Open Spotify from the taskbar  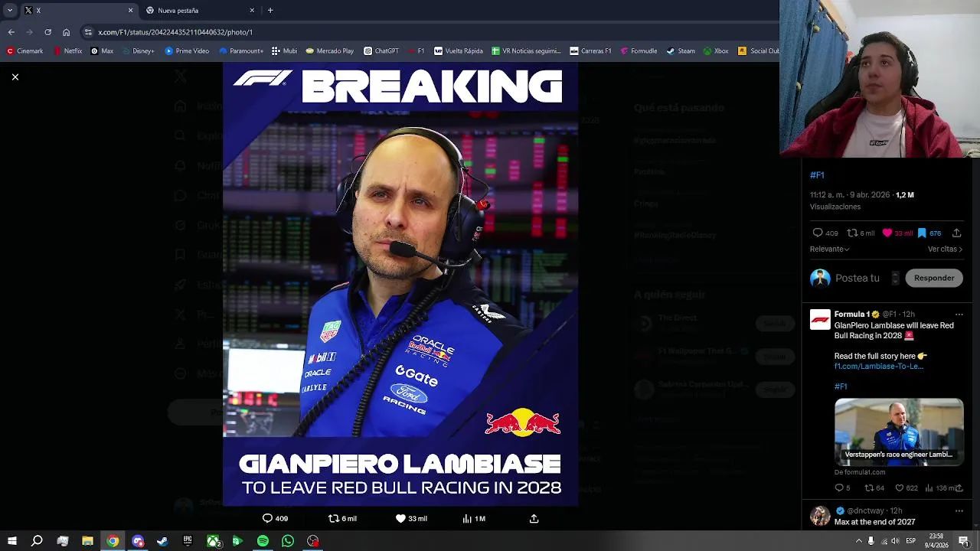263,541
